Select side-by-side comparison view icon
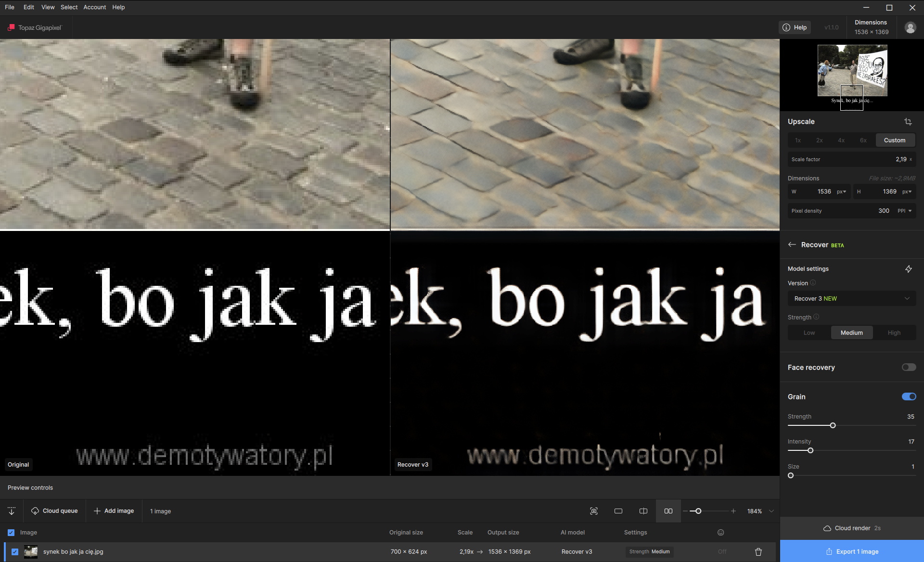Viewport: 924px width, 562px height. (668, 511)
